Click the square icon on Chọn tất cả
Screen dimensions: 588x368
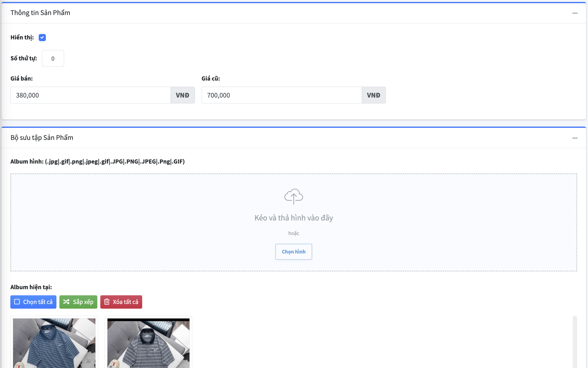pos(17,302)
